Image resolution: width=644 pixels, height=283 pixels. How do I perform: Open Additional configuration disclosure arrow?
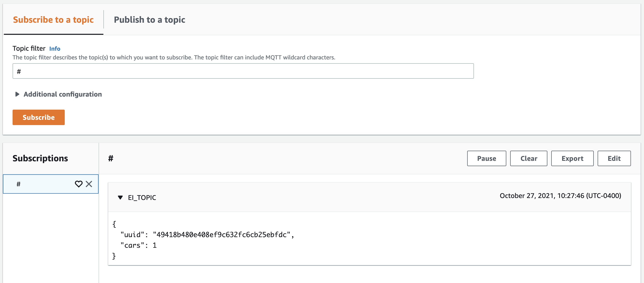tap(17, 94)
